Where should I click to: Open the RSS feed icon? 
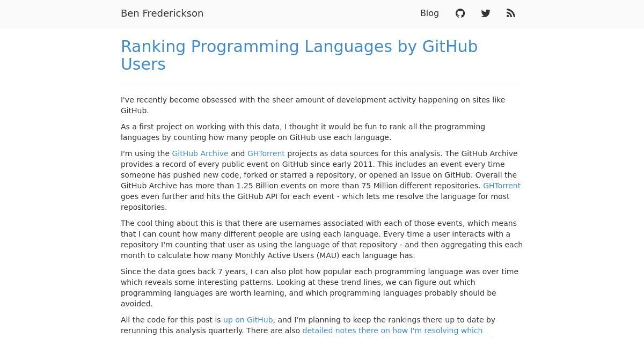point(511,13)
